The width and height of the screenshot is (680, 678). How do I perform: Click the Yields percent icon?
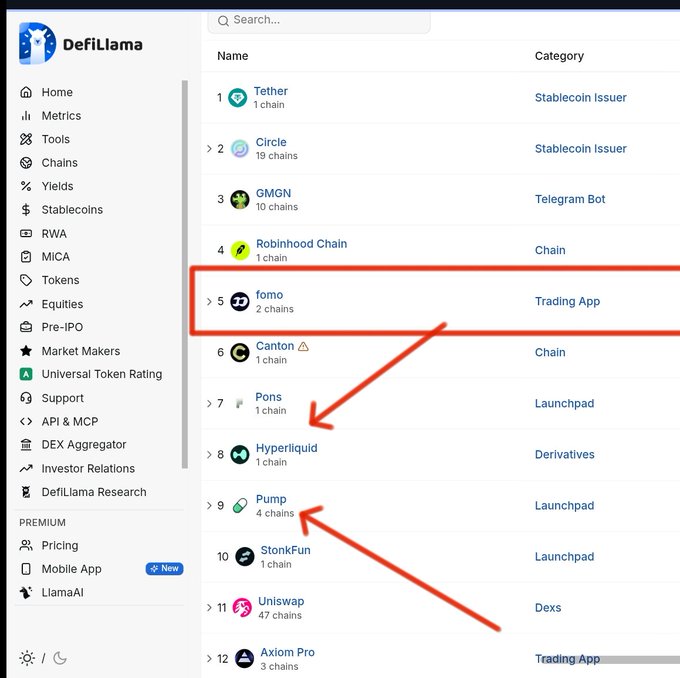[x=26, y=186]
